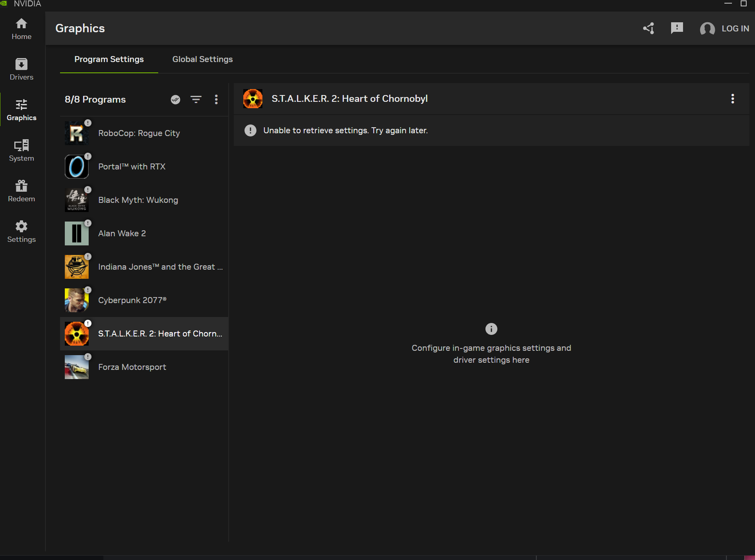Open the programs list three-dot menu
Viewport: 755px width, 560px height.
pyautogui.click(x=216, y=99)
